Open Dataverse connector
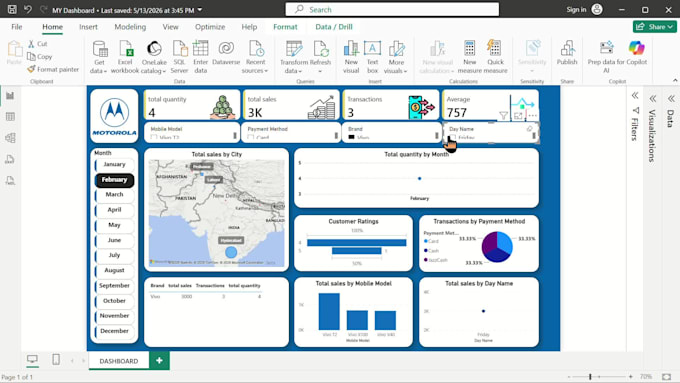 [226, 54]
